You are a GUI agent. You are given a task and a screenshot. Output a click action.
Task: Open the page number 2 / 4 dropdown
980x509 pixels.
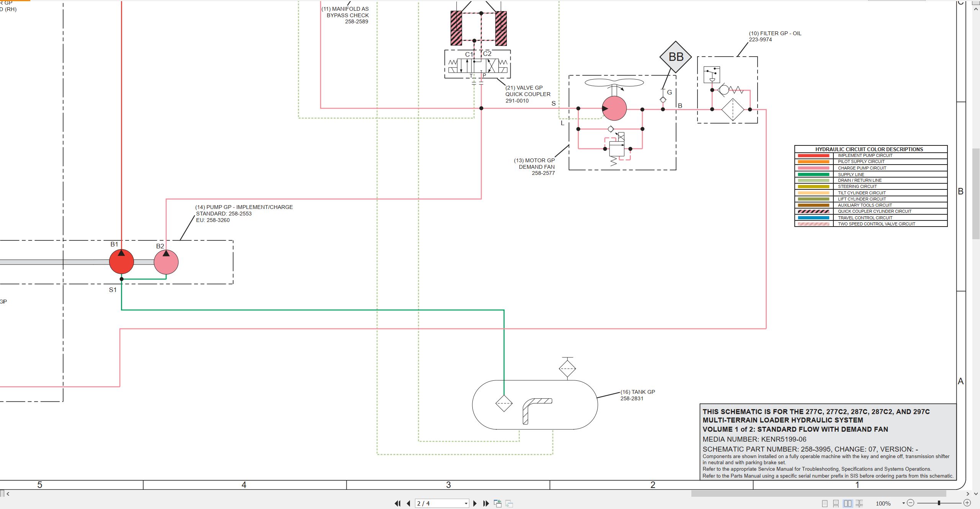click(466, 503)
